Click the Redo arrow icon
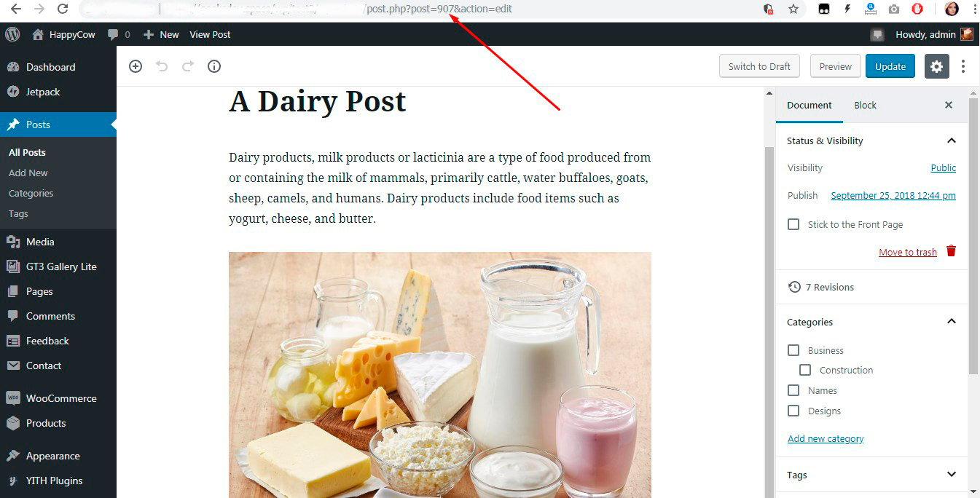The image size is (980, 498). point(188,66)
